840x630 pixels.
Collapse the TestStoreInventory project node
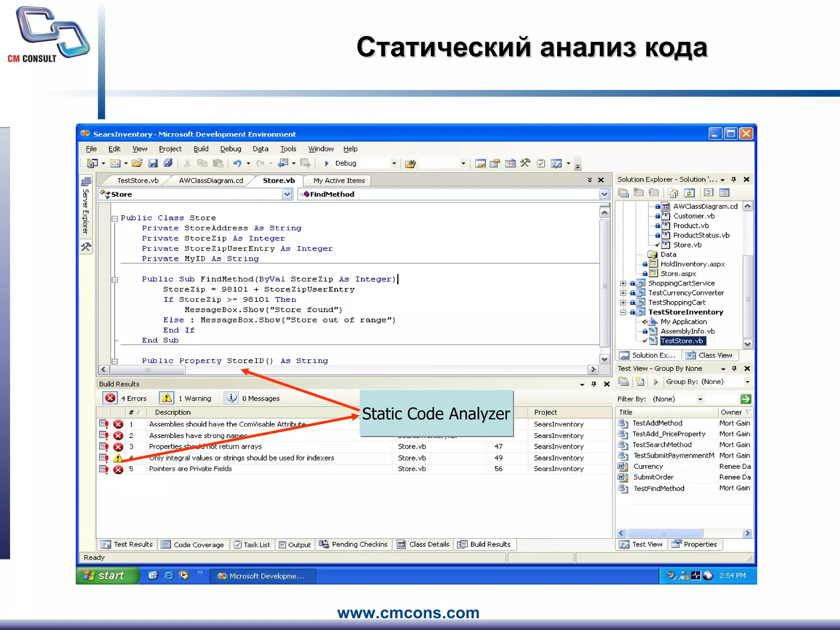(623, 312)
